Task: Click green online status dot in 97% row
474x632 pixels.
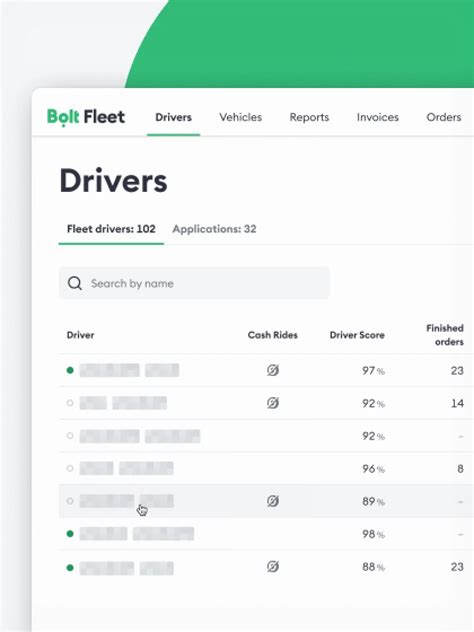Action: pos(70,370)
